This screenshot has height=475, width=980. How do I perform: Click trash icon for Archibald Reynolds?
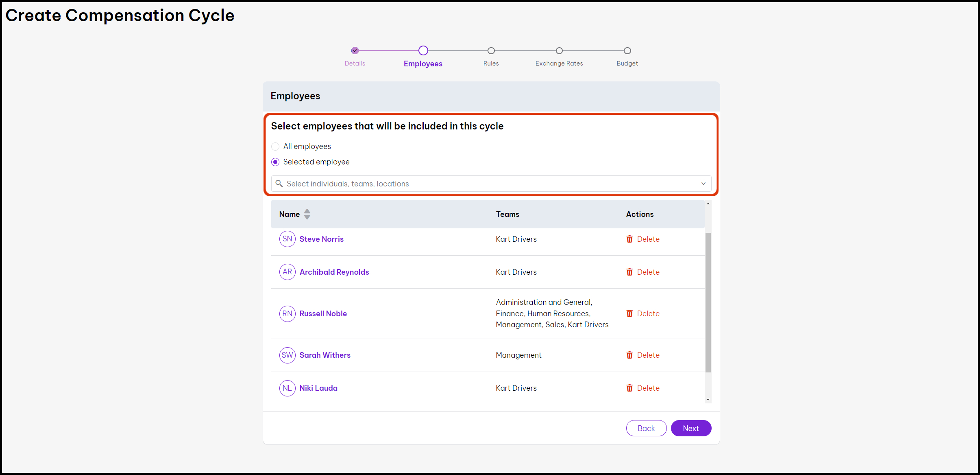coord(629,272)
